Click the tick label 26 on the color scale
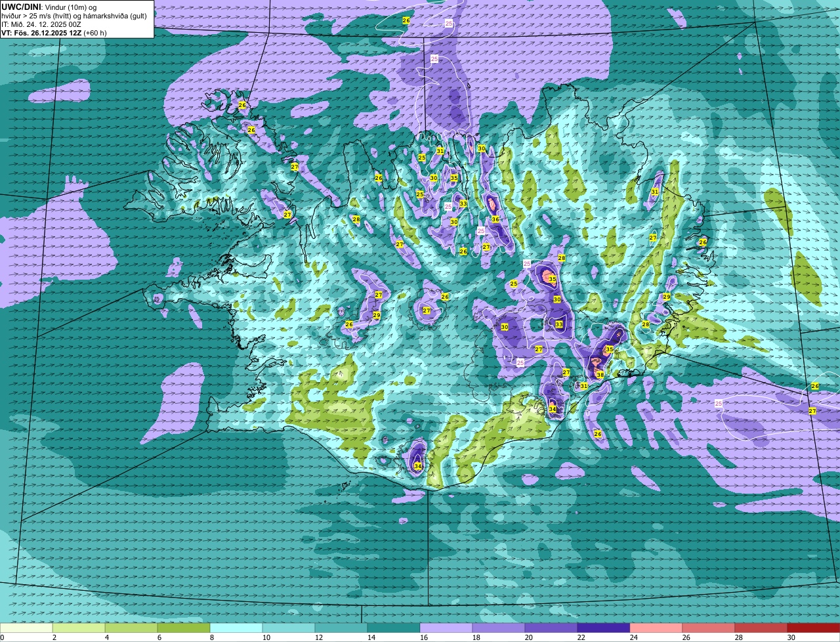Image resolution: width=840 pixels, height=642 pixels. coord(686,637)
